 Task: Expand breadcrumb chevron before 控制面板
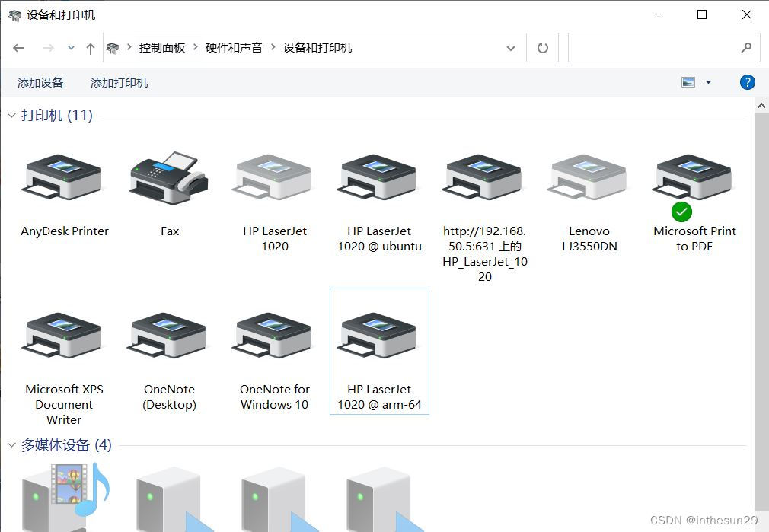(129, 47)
